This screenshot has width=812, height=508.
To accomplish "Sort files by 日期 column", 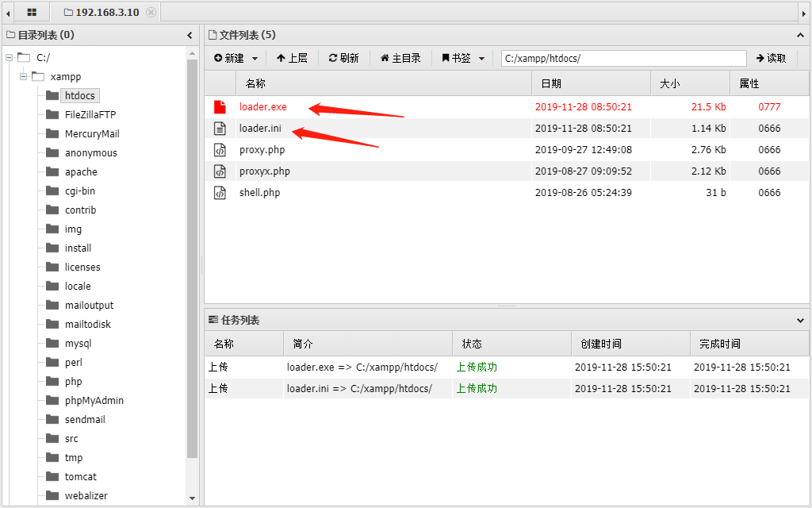I will [591, 83].
